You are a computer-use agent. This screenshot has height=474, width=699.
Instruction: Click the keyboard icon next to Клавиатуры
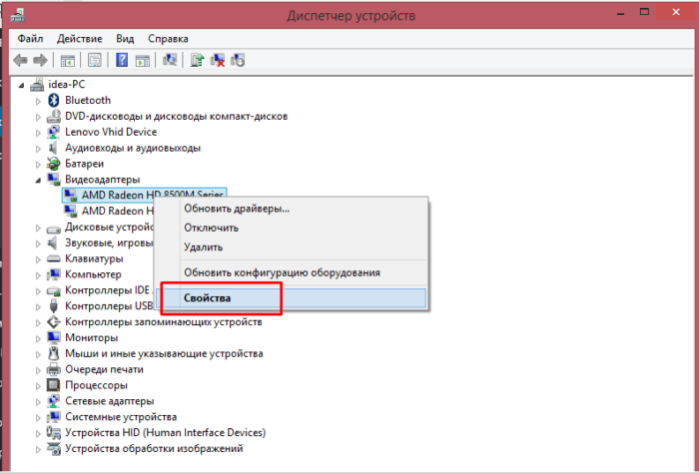(53, 259)
